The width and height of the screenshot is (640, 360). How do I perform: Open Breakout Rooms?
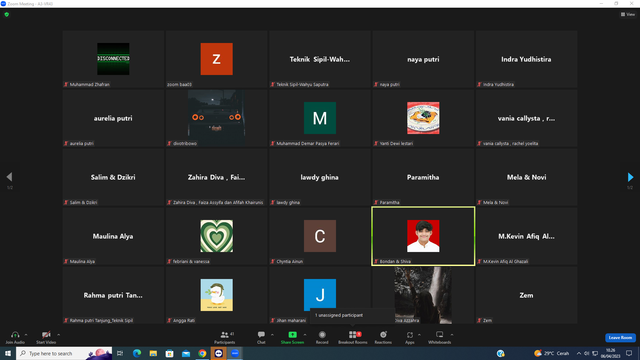353,337
